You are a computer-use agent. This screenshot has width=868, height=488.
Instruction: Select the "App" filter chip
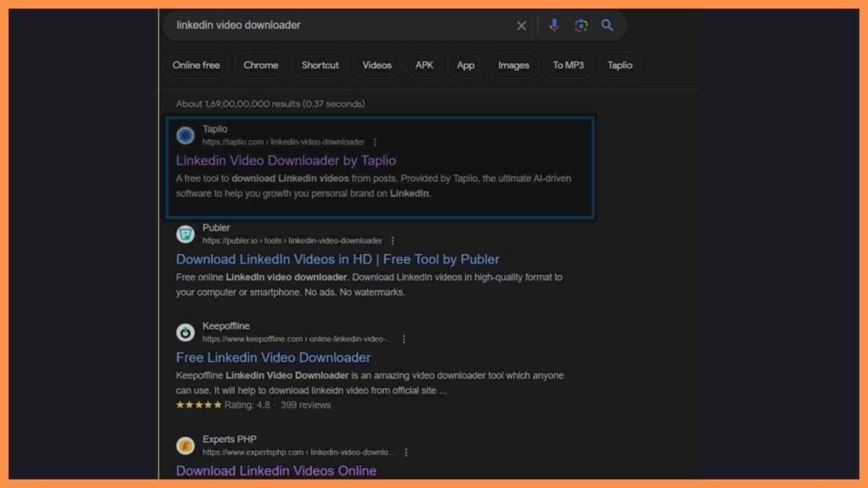click(465, 65)
